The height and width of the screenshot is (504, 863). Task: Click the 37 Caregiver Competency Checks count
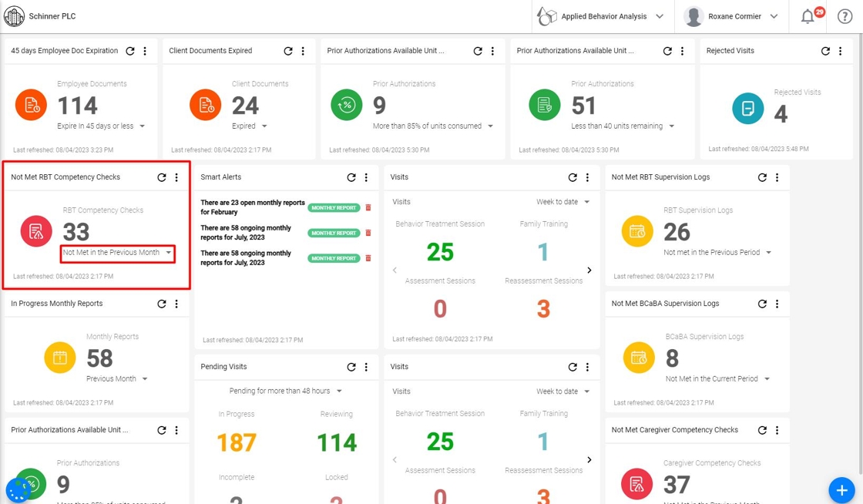[677, 486]
